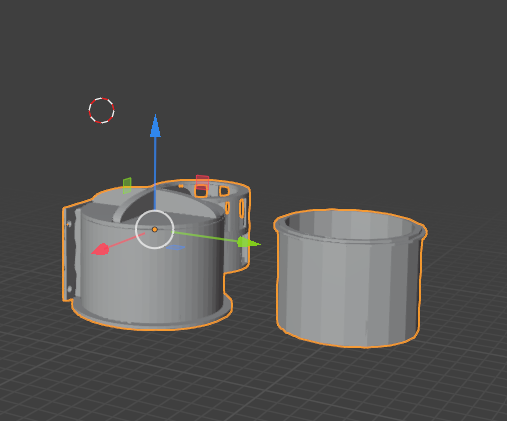Click the tall oval slot on rear ring
Image resolution: width=507 pixels, height=421 pixels.
(x=242, y=208)
